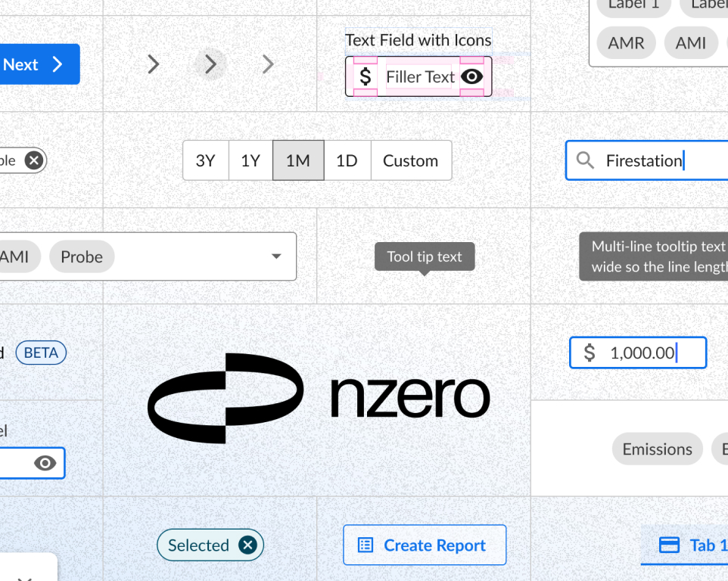Image resolution: width=728 pixels, height=581 pixels.
Task: Click the magnifier icon beside Firestation
Action: (585, 160)
